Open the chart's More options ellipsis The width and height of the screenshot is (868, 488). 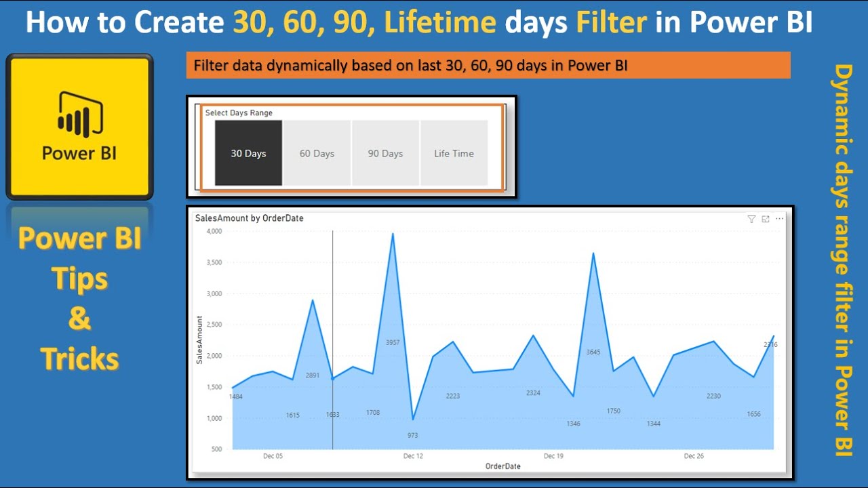click(x=779, y=219)
